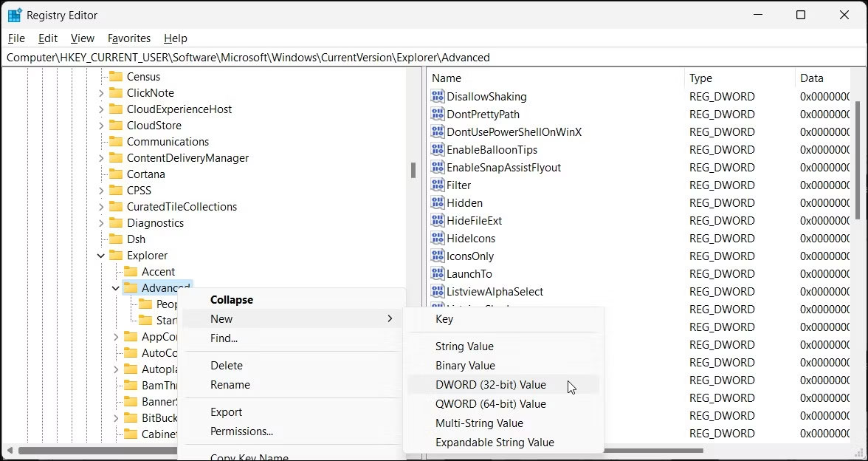Click the DWORD icon next to LaunchTo
Viewport: 868px width, 461px height.
tap(438, 273)
